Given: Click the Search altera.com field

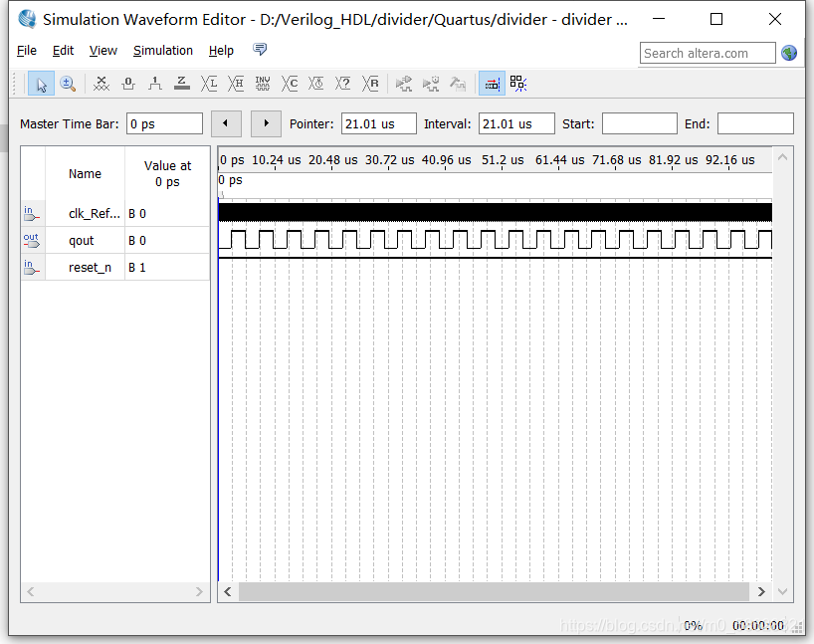Looking at the screenshot, I should coord(708,53).
